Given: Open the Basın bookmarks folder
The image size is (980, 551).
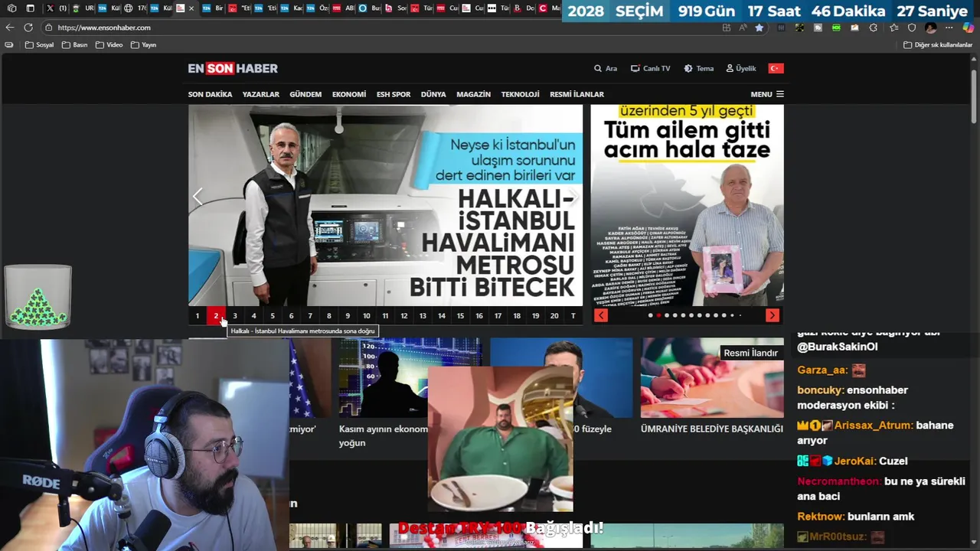Looking at the screenshot, I should click(x=74, y=45).
